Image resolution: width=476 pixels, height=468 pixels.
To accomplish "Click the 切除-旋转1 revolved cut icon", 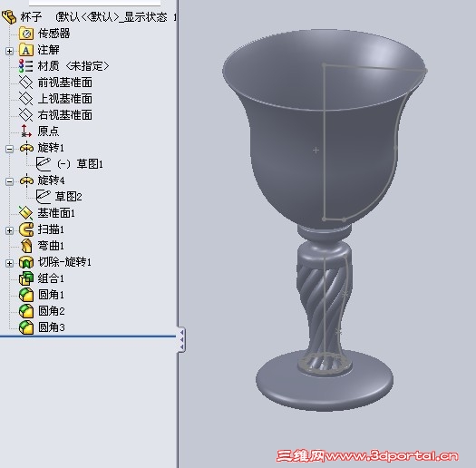I will click(x=26, y=262).
